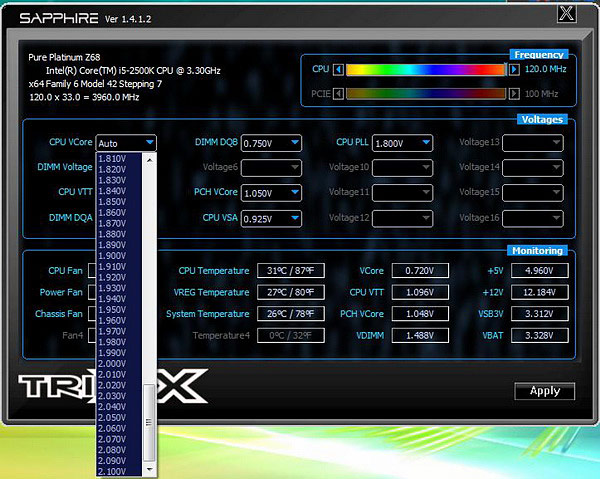Open the Voltage13 dropdown
Screen dimensions: 600x479
[533, 143]
